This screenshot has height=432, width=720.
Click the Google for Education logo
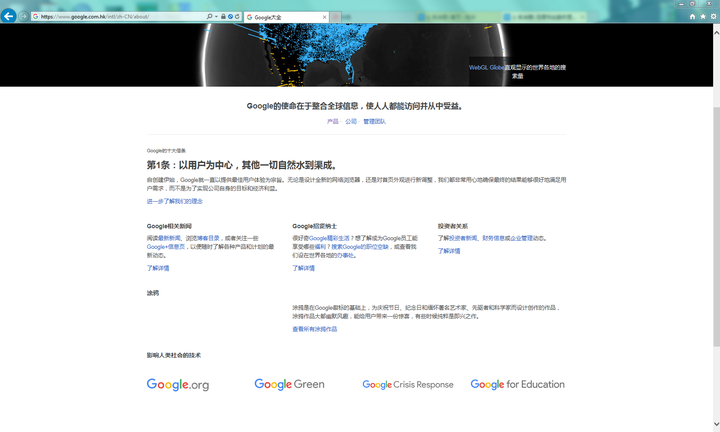(x=518, y=384)
